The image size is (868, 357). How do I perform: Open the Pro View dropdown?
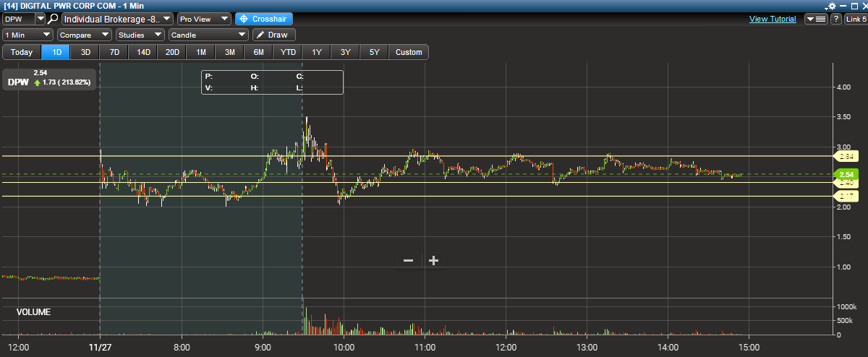(204, 19)
